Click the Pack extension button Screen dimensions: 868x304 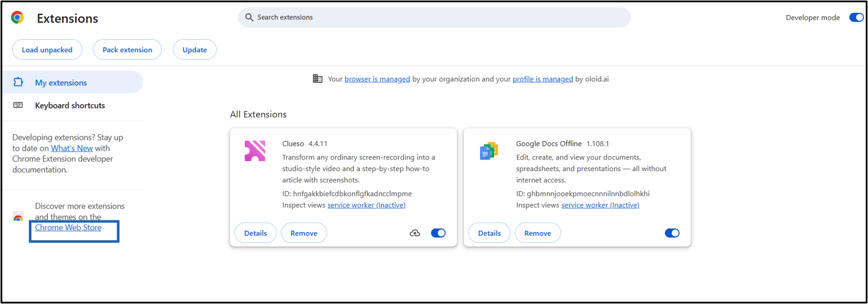point(127,50)
